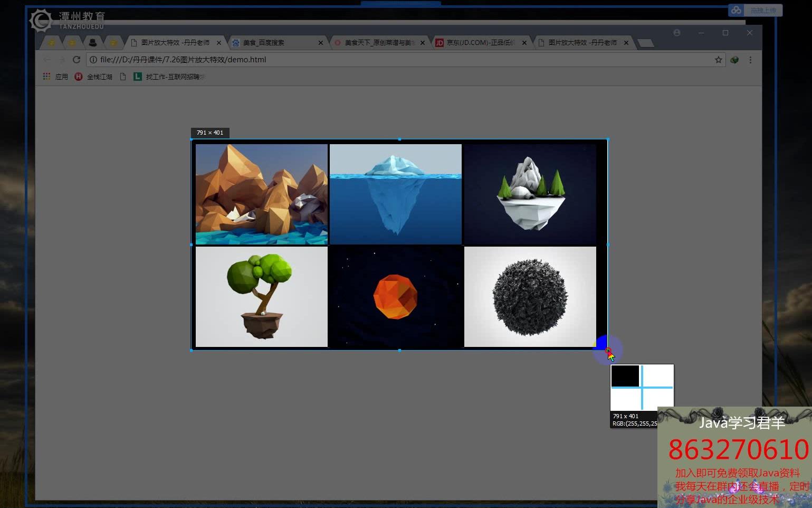This screenshot has width=812, height=508.
Task: Click the green extension icon beside the star
Action: (734, 60)
